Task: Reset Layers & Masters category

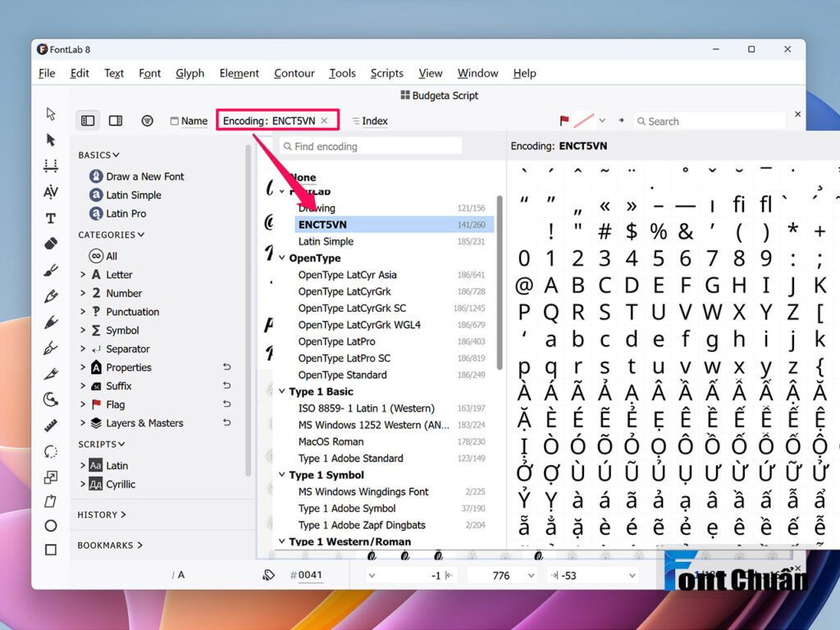Action: (x=227, y=422)
